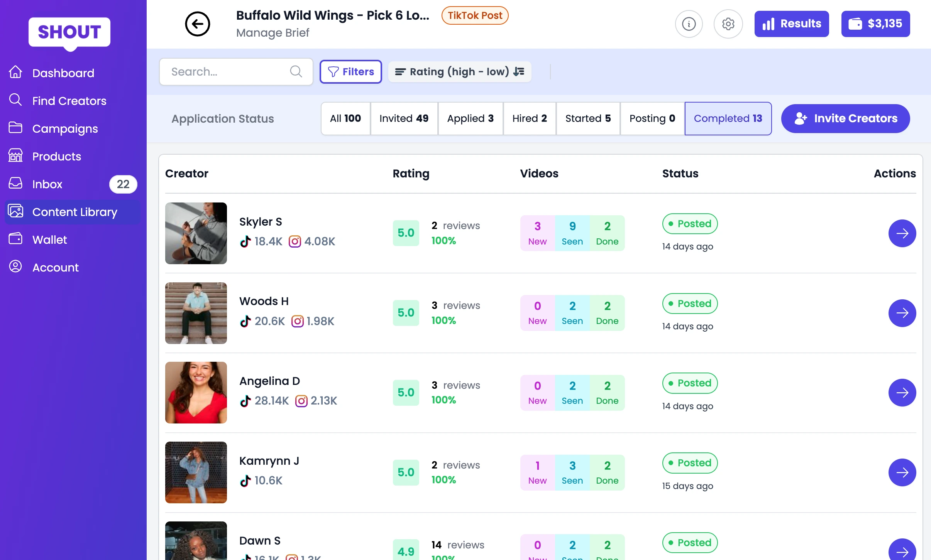The width and height of the screenshot is (931, 560).
Task: Switch to the Hired 2 tab
Action: (x=529, y=118)
